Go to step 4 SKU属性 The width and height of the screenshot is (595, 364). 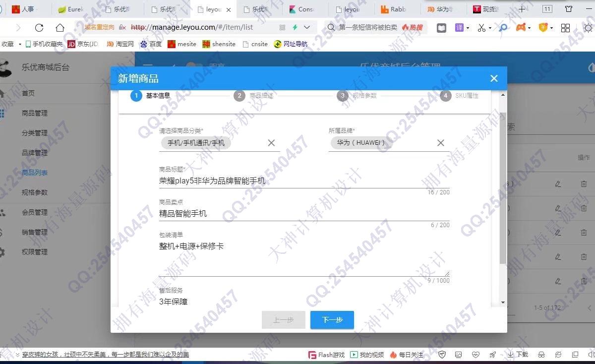pyautogui.click(x=460, y=96)
